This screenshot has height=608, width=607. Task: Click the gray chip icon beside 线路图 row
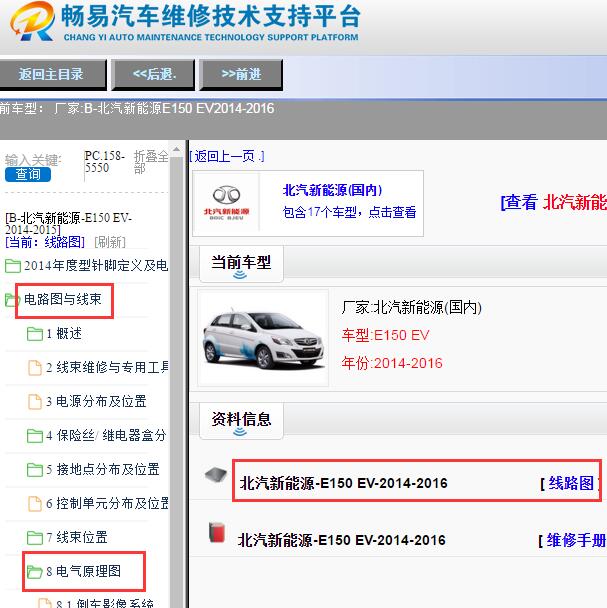coord(216,475)
